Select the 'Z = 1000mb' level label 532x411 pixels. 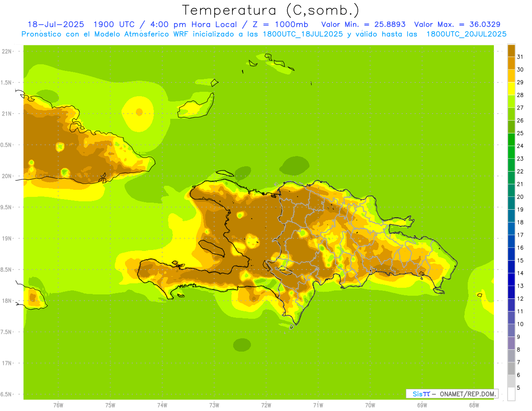coord(280,24)
